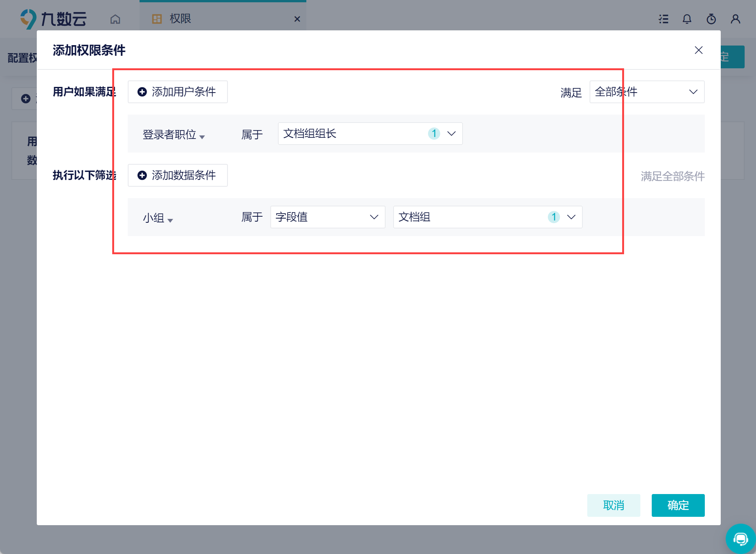Open the notification bell
This screenshot has width=756, height=554.
click(x=687, y=19)
